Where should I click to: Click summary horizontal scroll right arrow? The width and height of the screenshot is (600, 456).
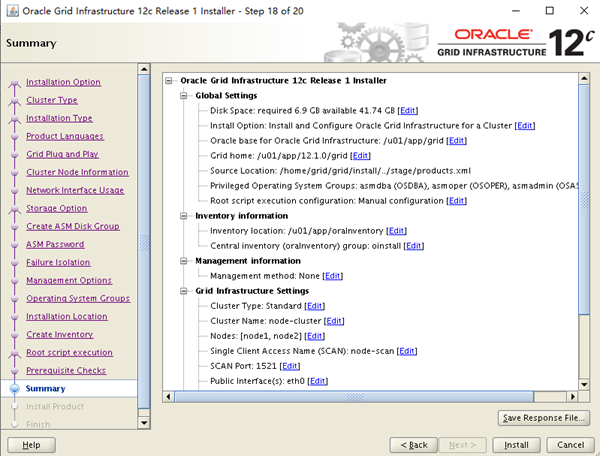[572, 397]
